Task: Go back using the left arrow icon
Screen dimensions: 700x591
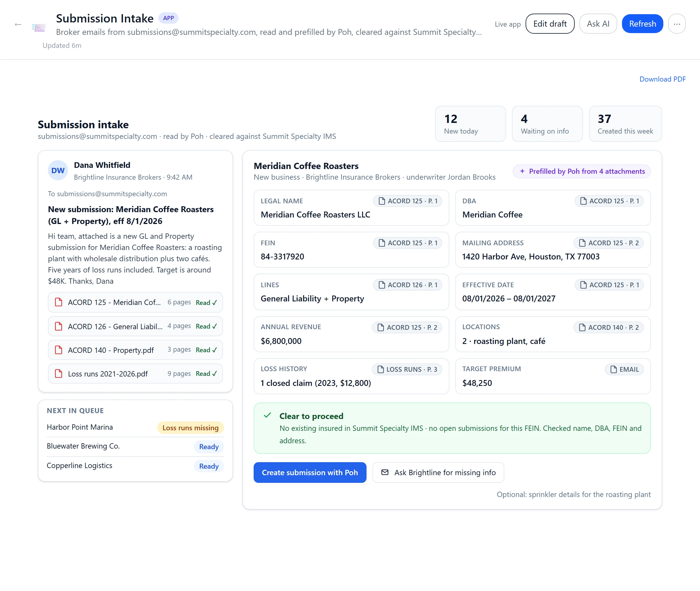Action: coord(18,25)
